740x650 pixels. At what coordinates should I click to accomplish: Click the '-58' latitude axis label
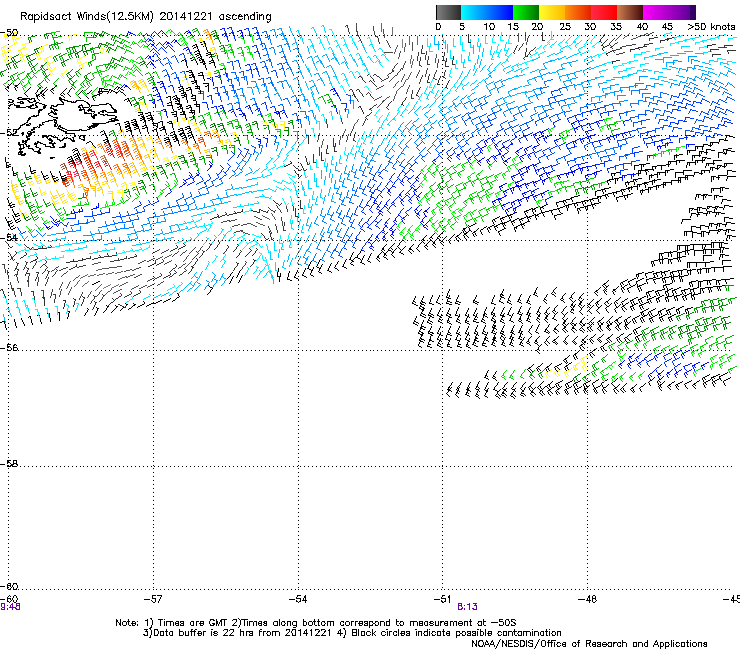click(x=9, y=464)
